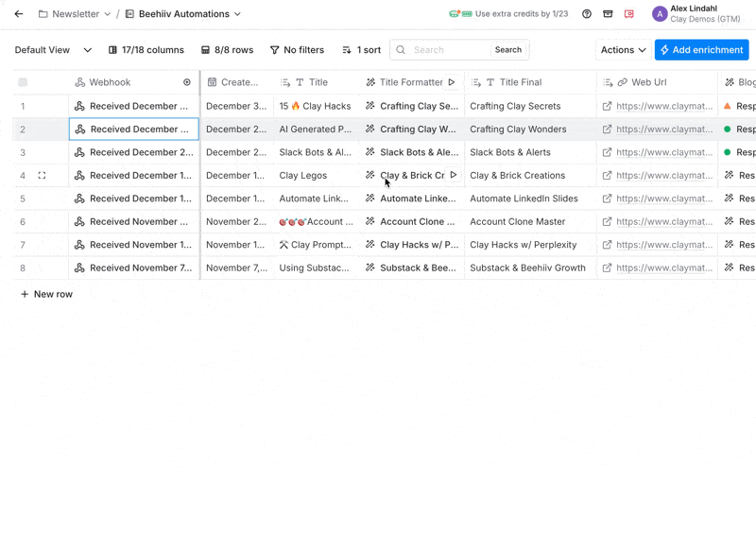
Task: Click the wand icon beside Crafting Clay Se...
Action: tap(369, 106)
